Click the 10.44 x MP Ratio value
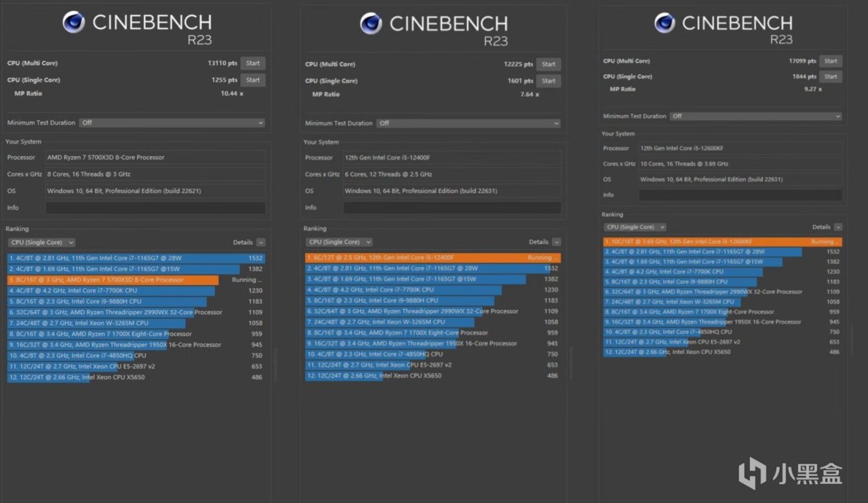The image size is (868, 503). [232, 93]
